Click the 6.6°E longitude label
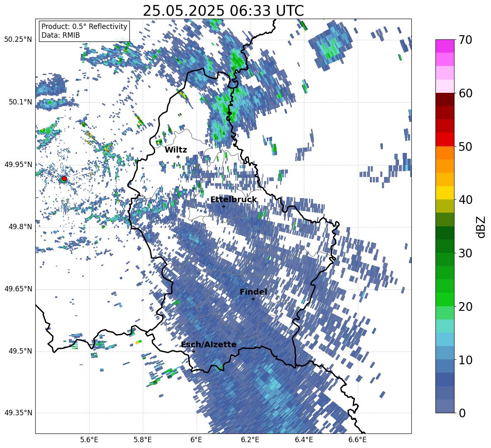The height and width of the screenshot is (448, 491). [357, 440]
